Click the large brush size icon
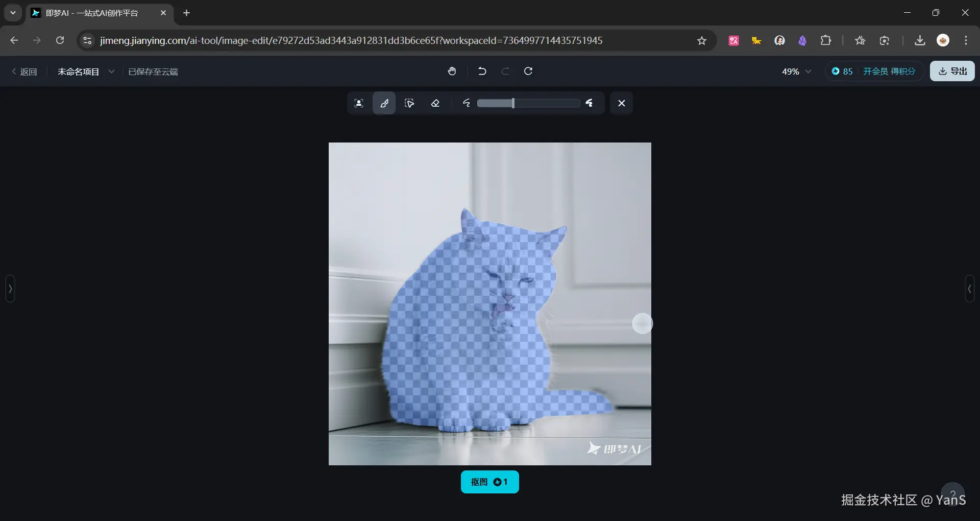Viewport: 980px width, 521px height. [590, 103]
